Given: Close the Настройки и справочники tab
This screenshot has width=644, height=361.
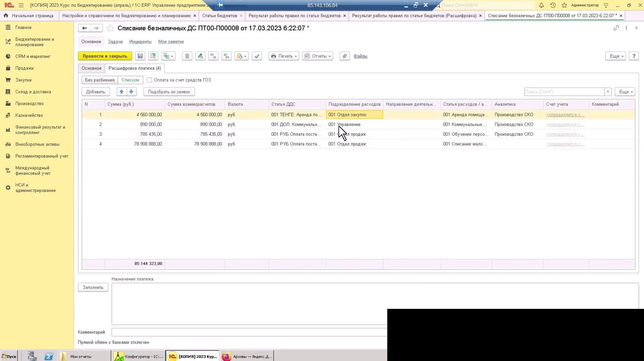Looking at the screenshot, I should (x=195, y=16).
